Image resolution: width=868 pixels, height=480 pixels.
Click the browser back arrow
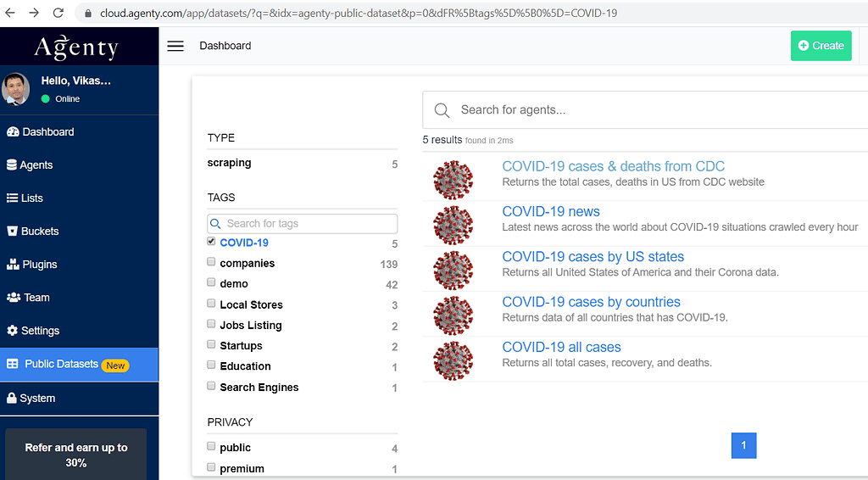10,13
